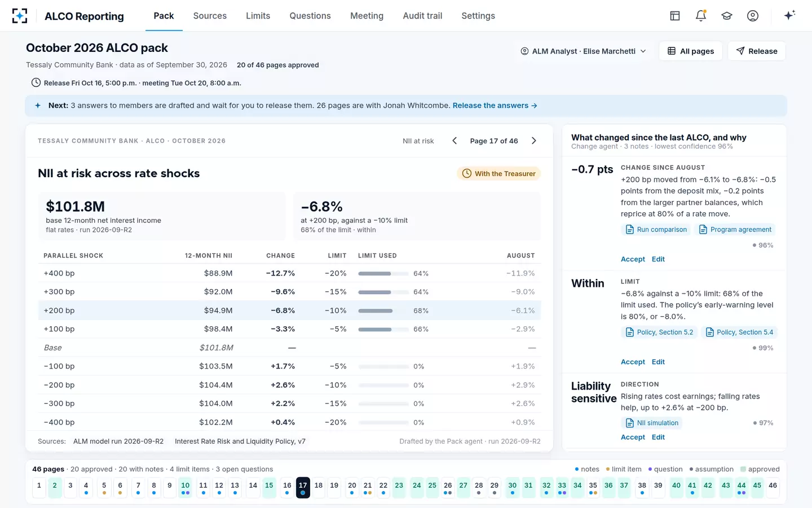Click the ALM model run 2026-09-R2 source
The height and width of the screenshot is (508, 812).
[118, 441]
